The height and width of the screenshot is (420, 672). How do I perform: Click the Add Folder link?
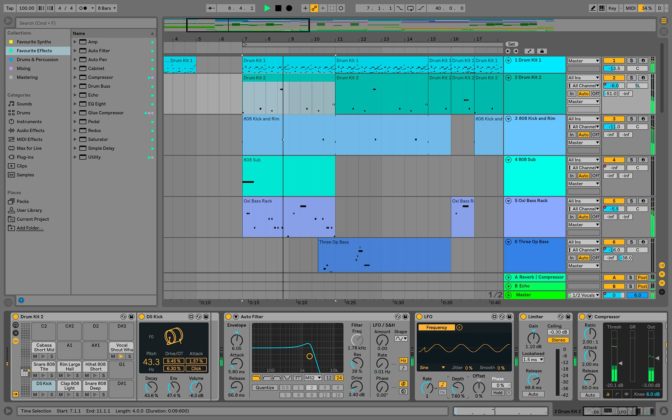tap(30, 228)
